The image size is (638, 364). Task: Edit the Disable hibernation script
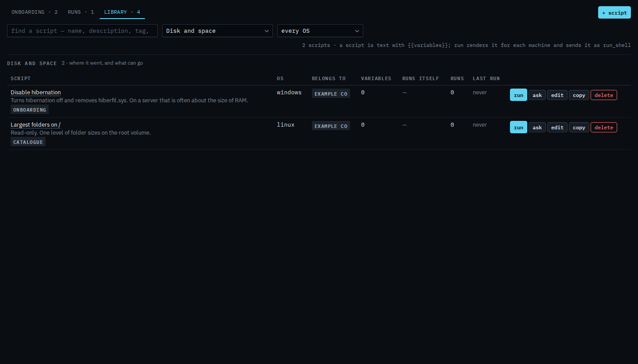coord(557,95)
